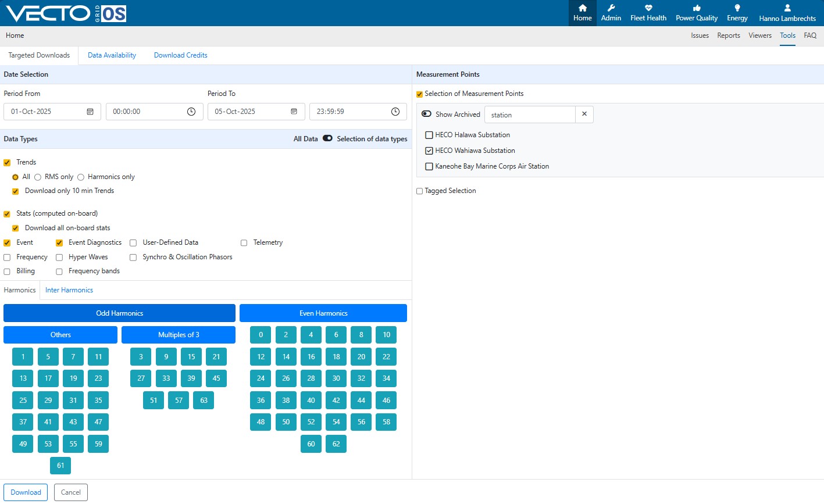Screen dimensions: 824x504
Task: Switch to the Inter Harmonics tab
Action: click(x=69, y=290)
